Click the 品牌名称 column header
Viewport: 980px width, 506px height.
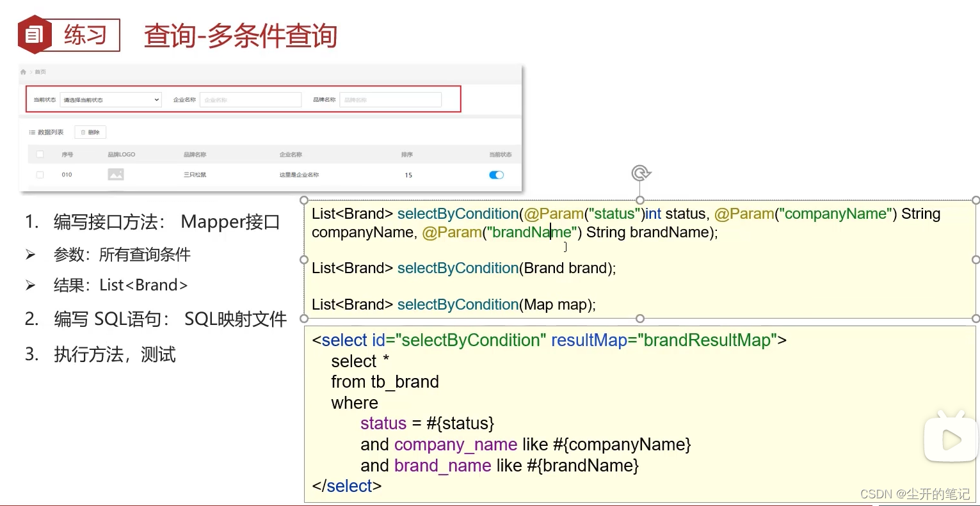point(195,155)
